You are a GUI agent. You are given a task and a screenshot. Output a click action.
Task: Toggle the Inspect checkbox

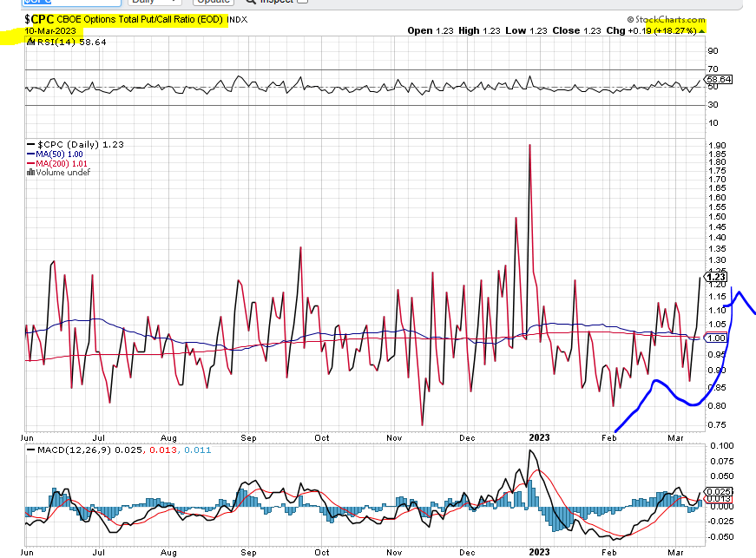[x=301, y=2]
